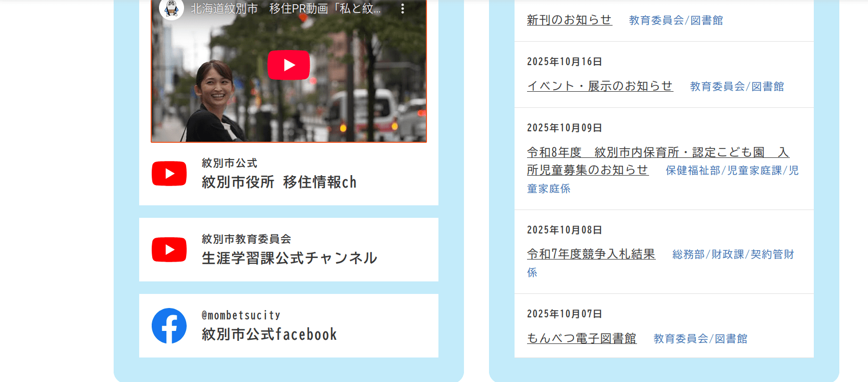Click the 保健福祉部/児童家庭課 department tag

(x=731, y=170)
